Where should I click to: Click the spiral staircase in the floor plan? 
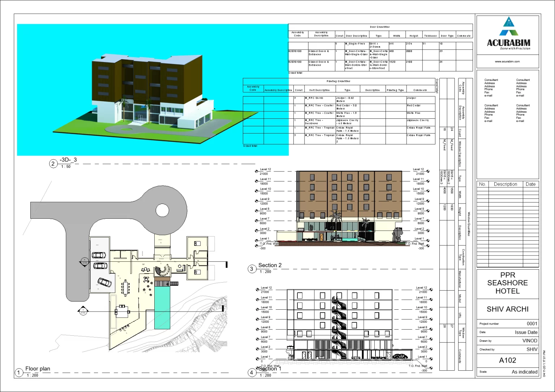pyautogui.click(x=162, y=270)
